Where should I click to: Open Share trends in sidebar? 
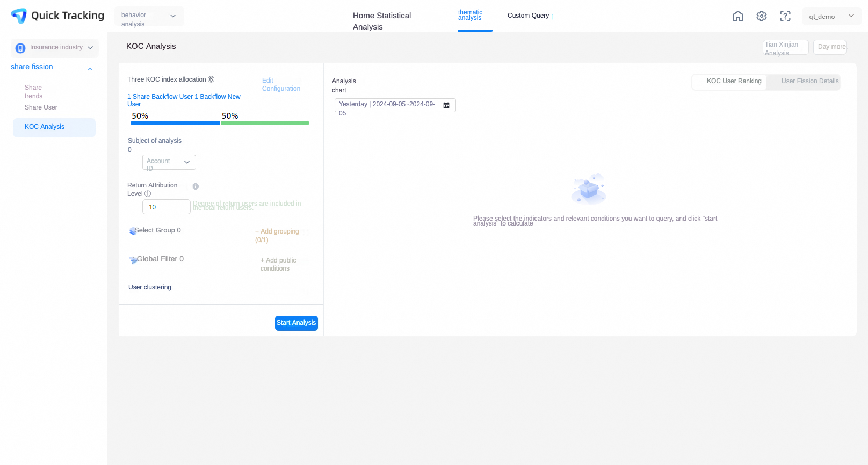tap(33, 92)
